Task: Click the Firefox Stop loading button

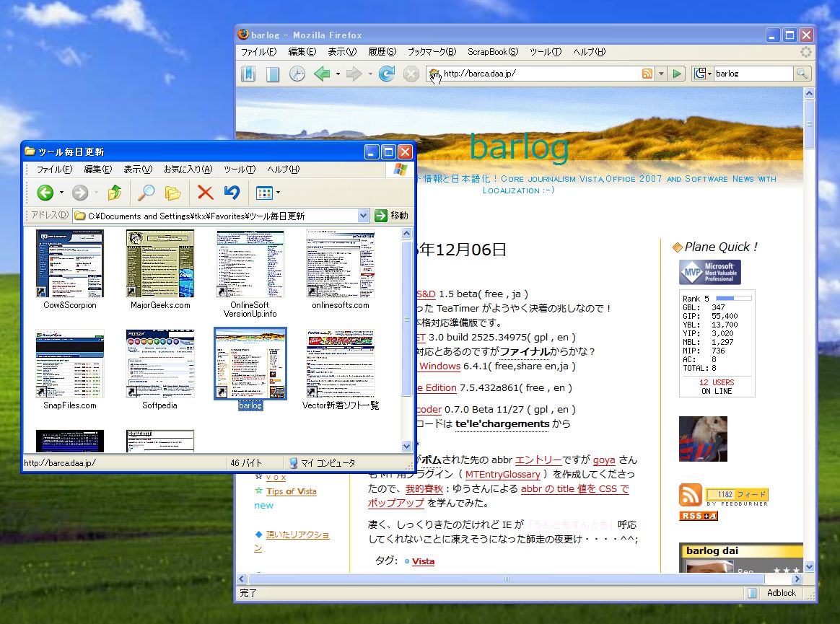Action: (x=411, y=74)
